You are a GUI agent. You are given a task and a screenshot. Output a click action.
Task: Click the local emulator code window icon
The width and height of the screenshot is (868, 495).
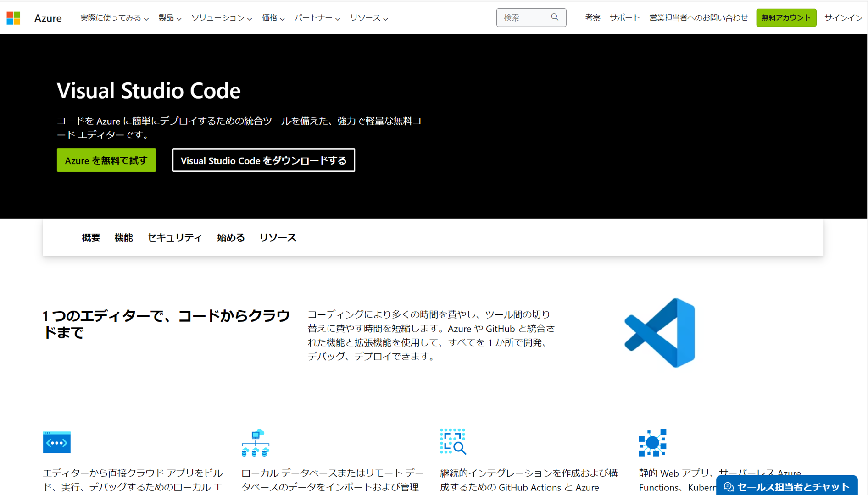pyautogui.click(x=56, y=442)
